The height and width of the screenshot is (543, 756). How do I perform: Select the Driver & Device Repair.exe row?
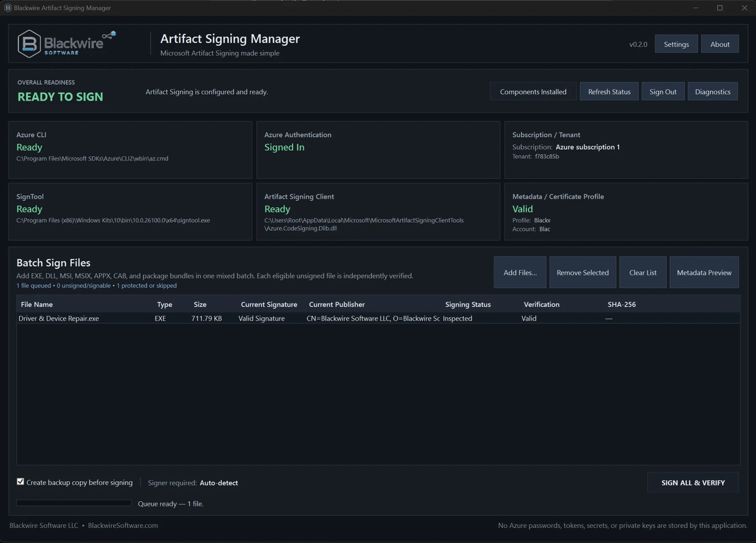tap(378, 318)
